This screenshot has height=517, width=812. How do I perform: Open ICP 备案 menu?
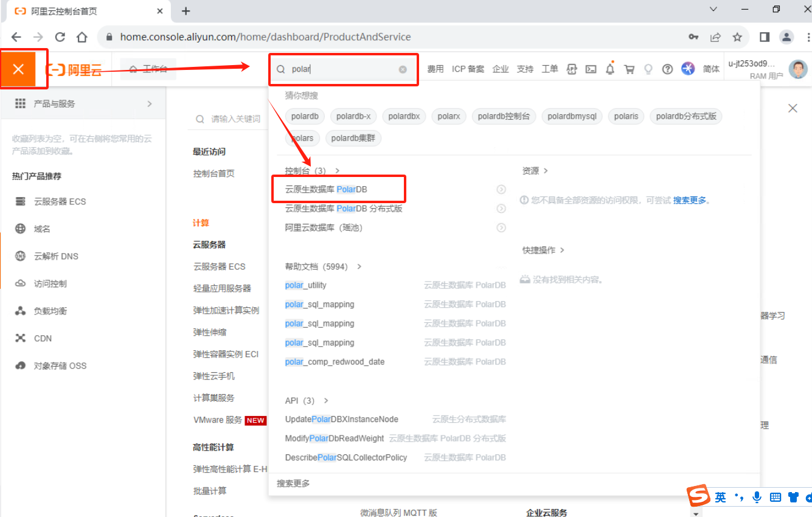468,69
